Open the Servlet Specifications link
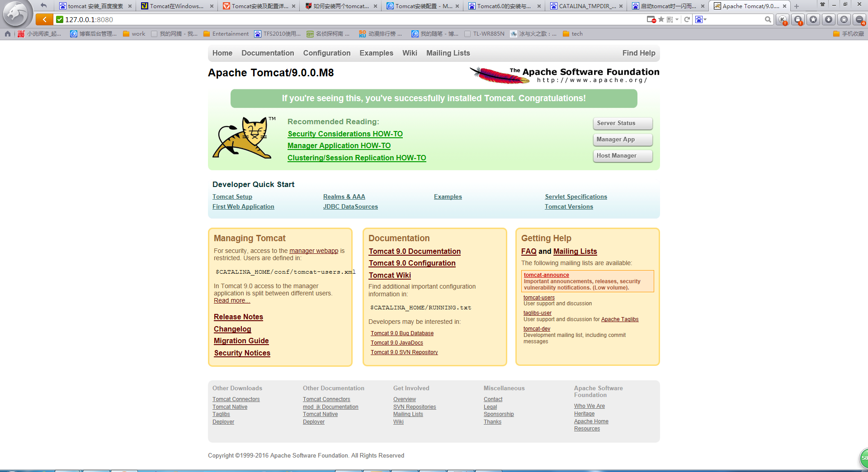The image size is (868, 472). pos(576,196)
